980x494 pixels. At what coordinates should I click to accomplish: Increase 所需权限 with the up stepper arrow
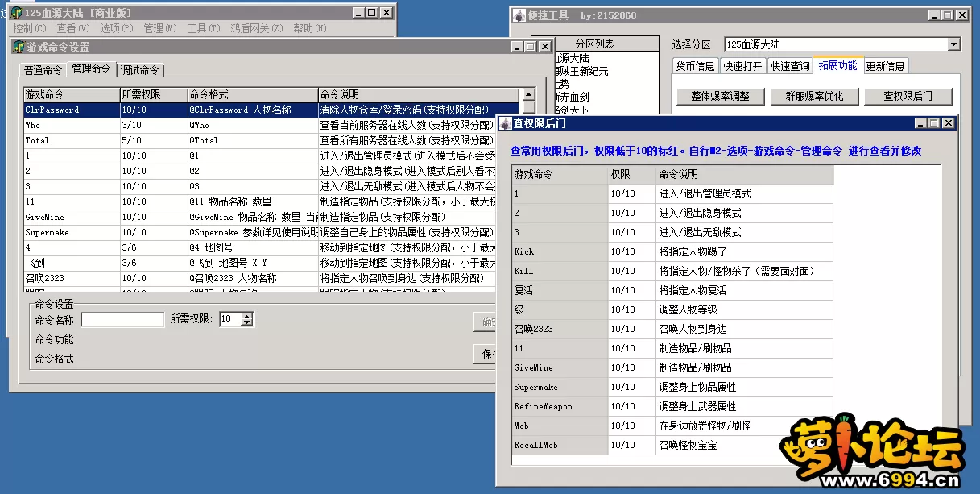pyautogui.click(x=246, y=316)
